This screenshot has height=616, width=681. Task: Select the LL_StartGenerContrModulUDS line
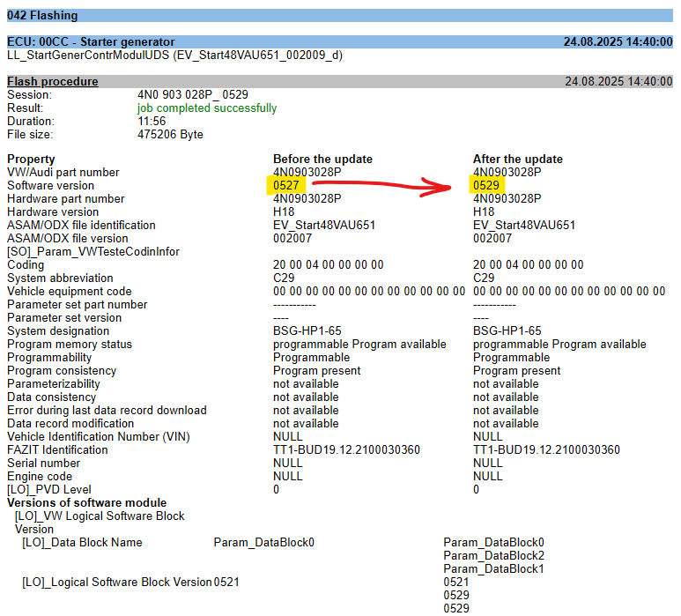point(174,56)
